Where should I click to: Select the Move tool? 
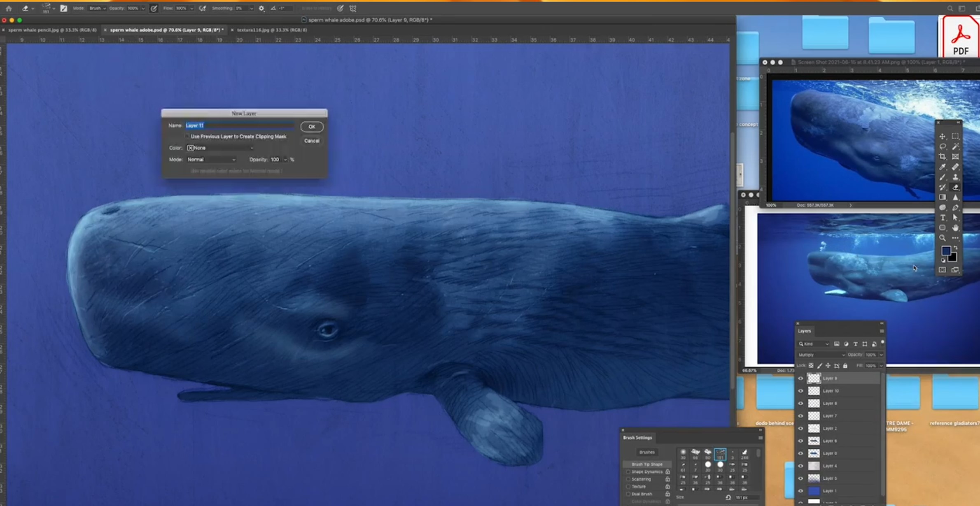943,136
